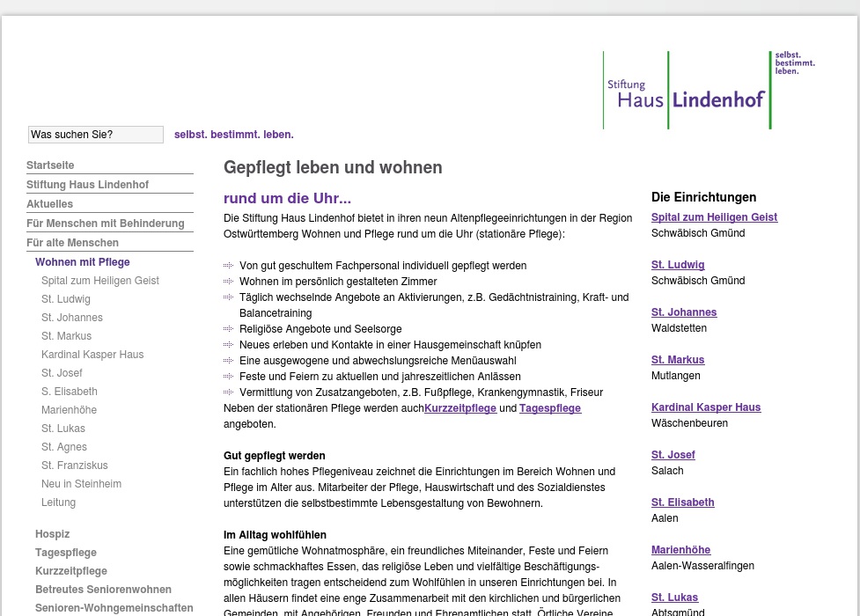The height and width of the screenshot is (616, 860).
Task: Click the Tagespflege link in the paragraph
Action: [550, 407]
